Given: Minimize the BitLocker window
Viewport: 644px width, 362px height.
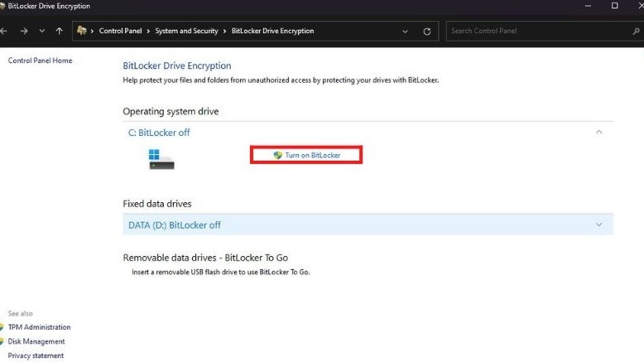Looking at the screenshot, I should [x=588, y=6].
